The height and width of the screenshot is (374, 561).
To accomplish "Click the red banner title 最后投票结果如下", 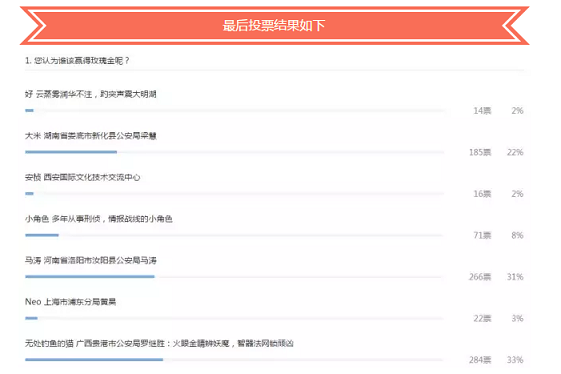I will 274,25.
